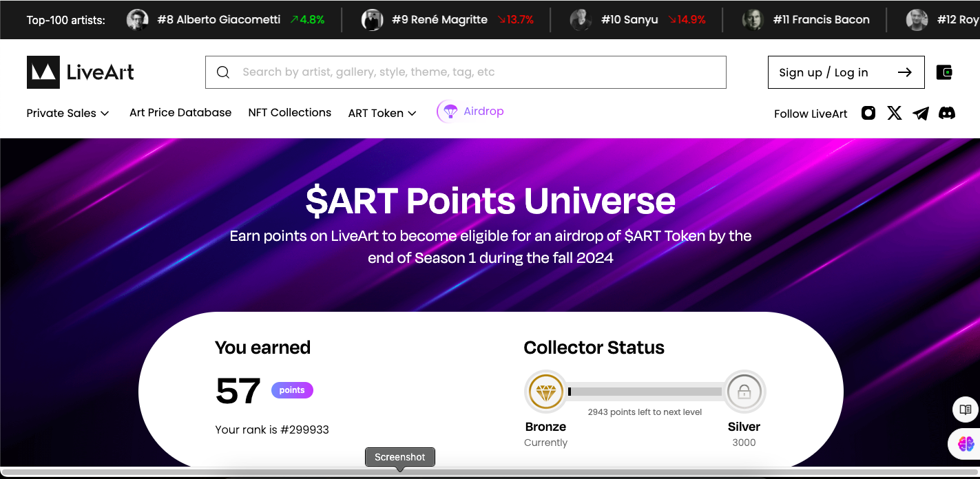Image resolution: width=980 pixels, height=479 pixels.
Task: Click René Magritte's portrait thumbnail
Action: [373, 20]
